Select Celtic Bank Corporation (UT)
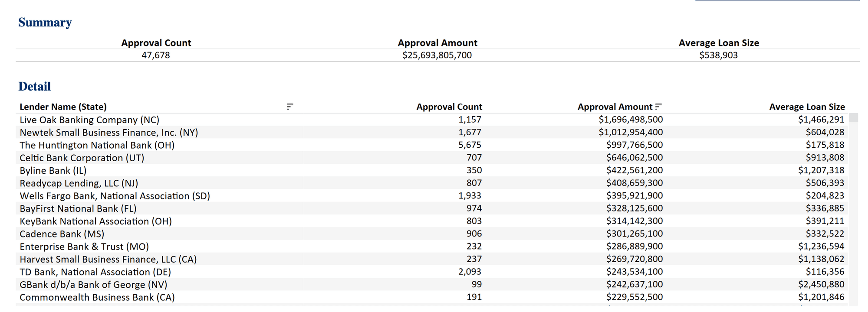 (x=82, y=158)
